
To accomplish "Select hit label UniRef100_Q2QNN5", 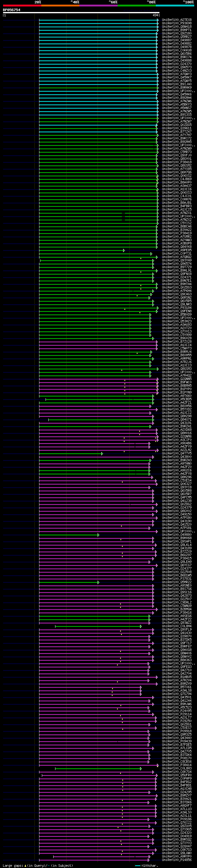I will tap(176, 379).
